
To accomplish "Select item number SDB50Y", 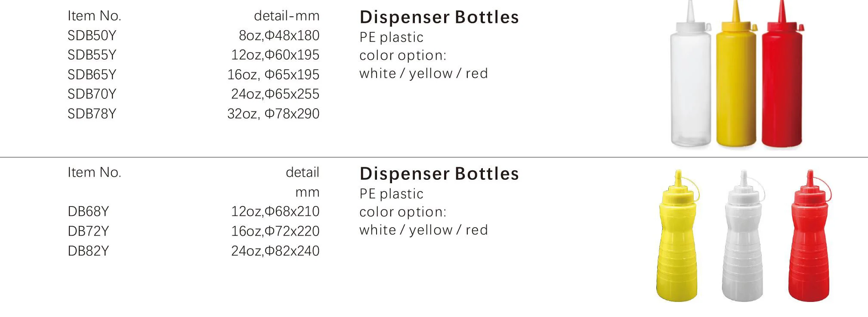I will coord(92,35).
